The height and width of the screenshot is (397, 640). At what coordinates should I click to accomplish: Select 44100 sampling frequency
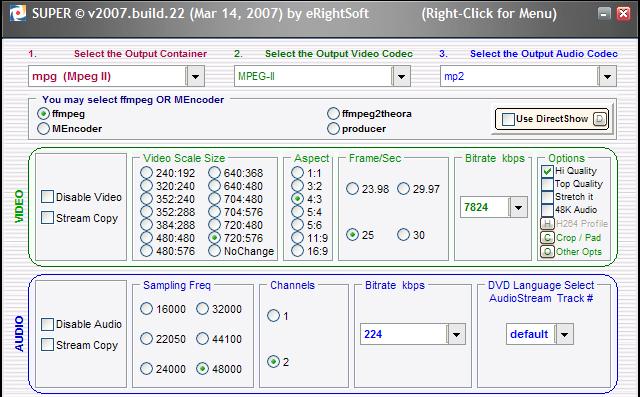click(202, 339)
